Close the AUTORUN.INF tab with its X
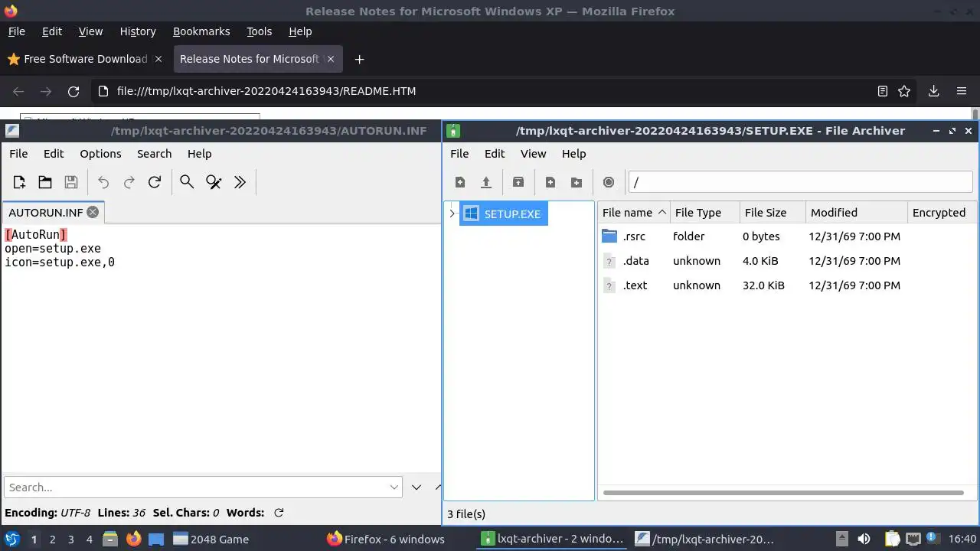The image size is (980, 551). tap(93, 212)
